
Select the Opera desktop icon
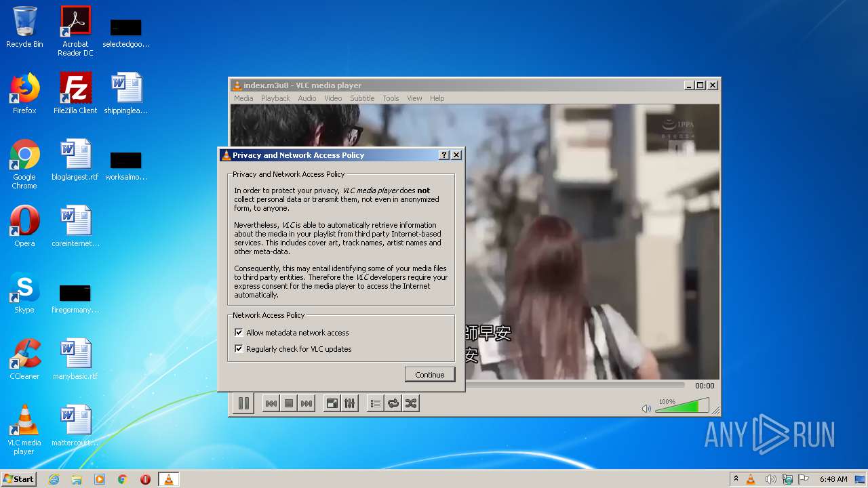point(24,226)
